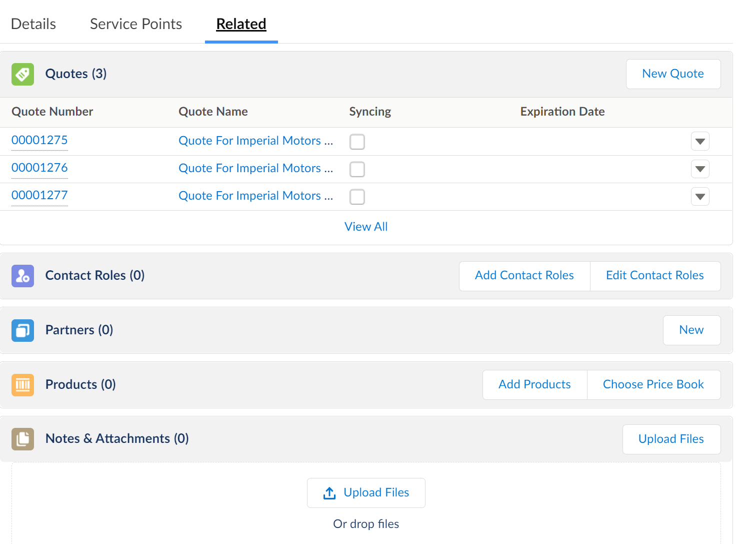Click View All quotes link
Image resolution: width=756 pixels, height=544 pixels.
point(366,227)
